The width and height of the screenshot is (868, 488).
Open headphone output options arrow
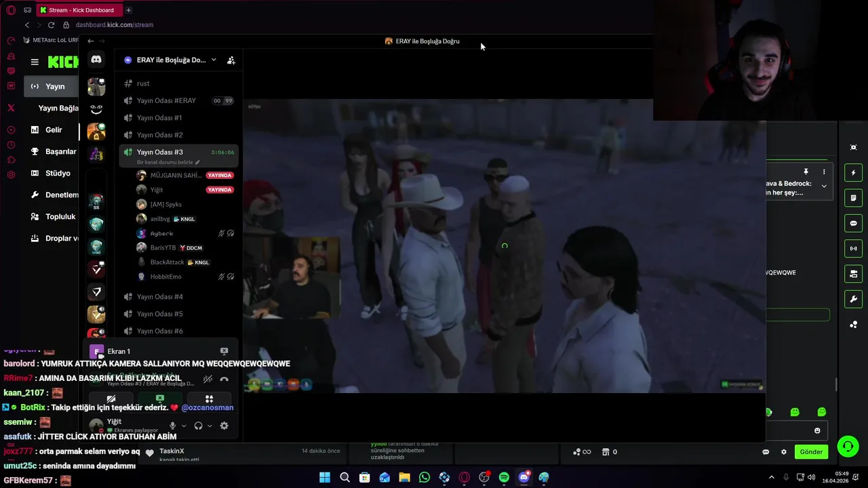pos(210,426)
